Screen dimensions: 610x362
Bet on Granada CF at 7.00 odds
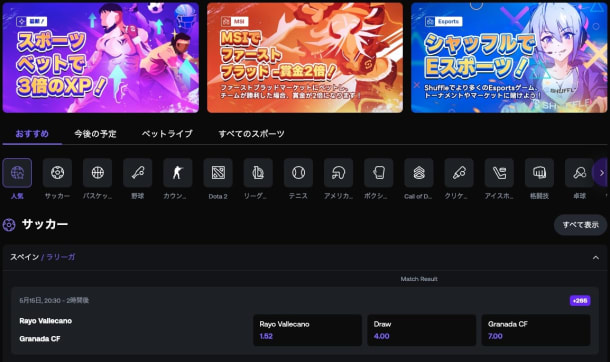[536, 330]
